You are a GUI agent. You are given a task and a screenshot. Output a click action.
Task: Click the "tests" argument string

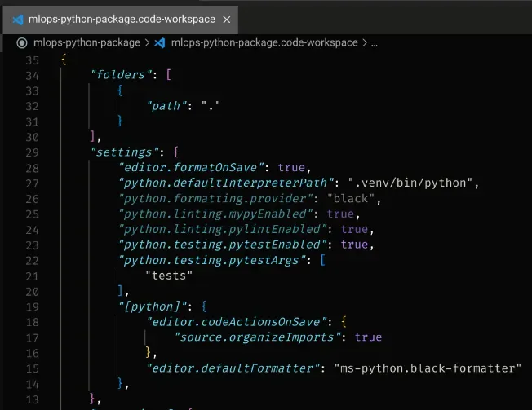pos(169,276)
